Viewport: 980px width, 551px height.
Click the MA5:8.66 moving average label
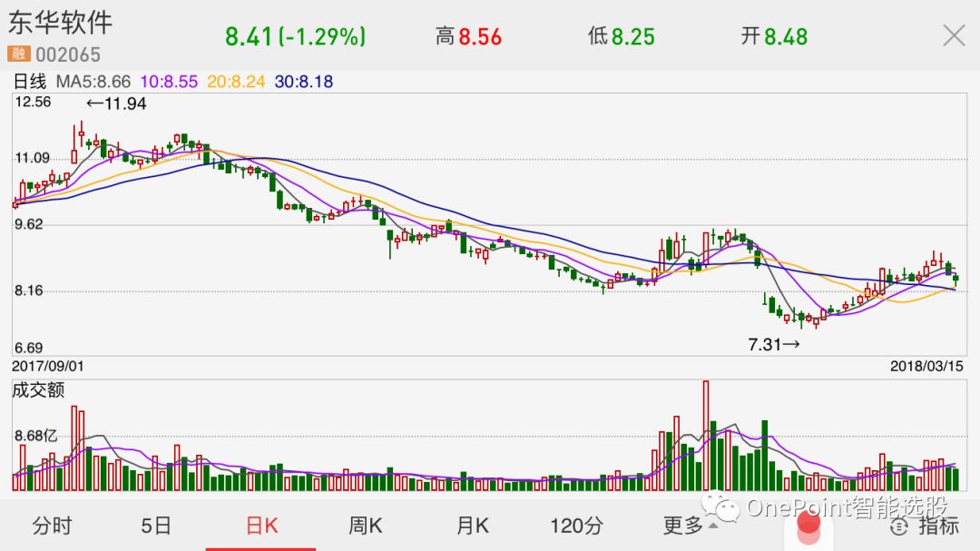pyautogui.click(x=93, y=82)
